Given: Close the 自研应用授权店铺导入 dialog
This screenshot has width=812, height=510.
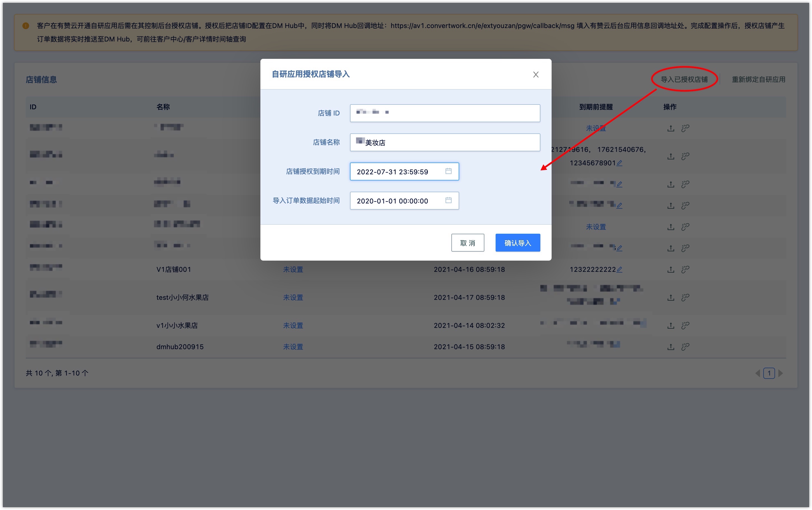Looking at the screenshot, I should 535,75.
